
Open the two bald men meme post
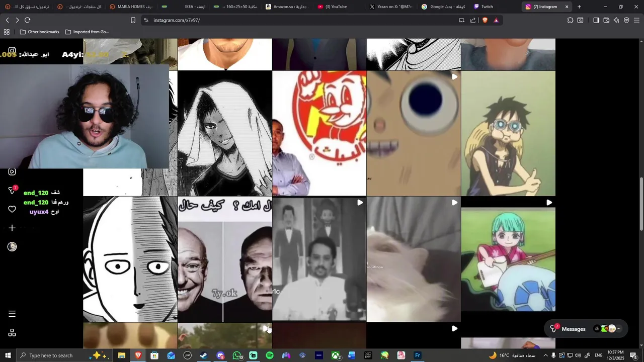[225, 259]
